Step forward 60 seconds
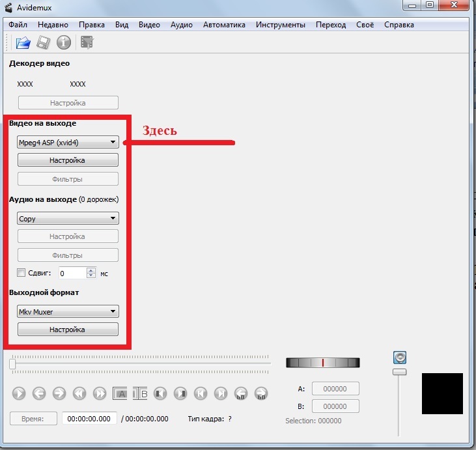Screen dimensions: 476x450 (x=261, y=393)
